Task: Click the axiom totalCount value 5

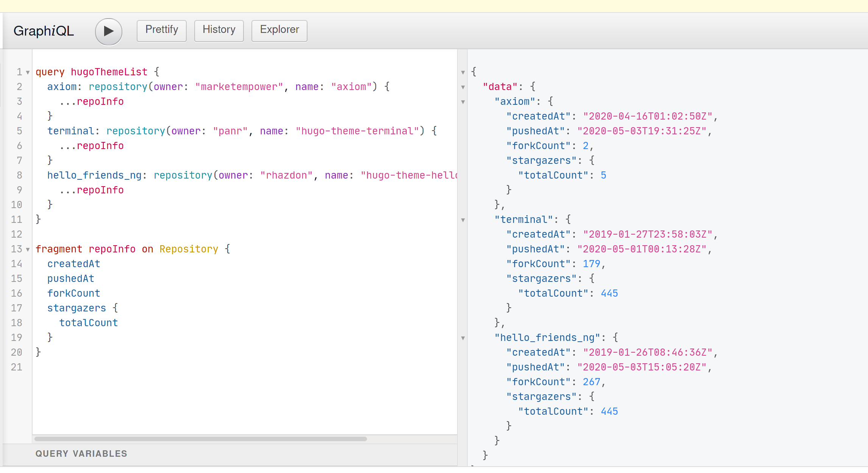Action: [603, 175]
